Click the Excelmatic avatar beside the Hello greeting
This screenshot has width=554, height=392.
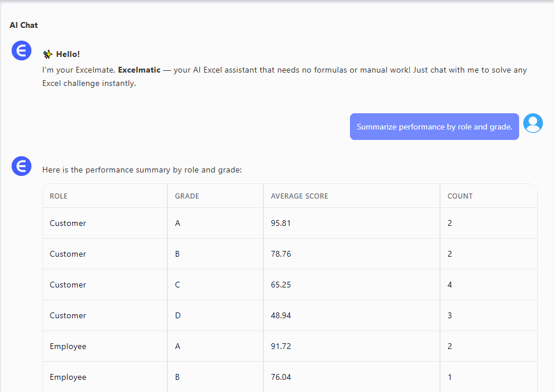coord(22,51)
